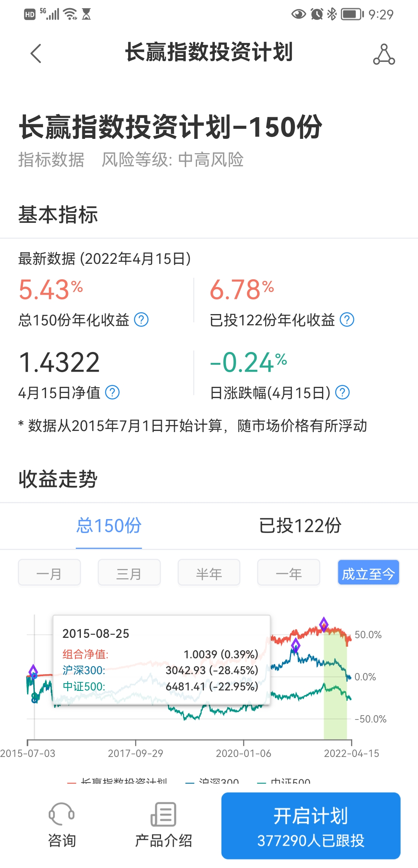Open help for 已投122份年化收益
This screenshot has height=868, width=418.
pyautogui.click(x=347, y=320)
